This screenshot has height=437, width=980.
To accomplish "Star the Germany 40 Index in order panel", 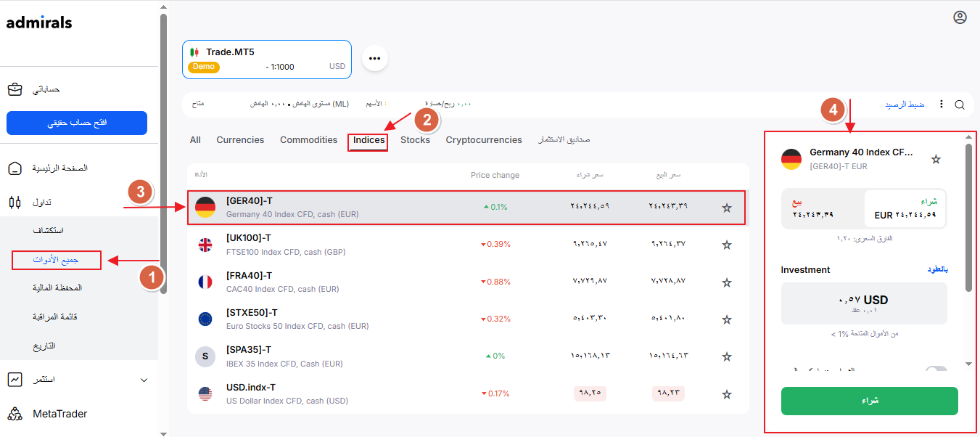I will (936, 159).
